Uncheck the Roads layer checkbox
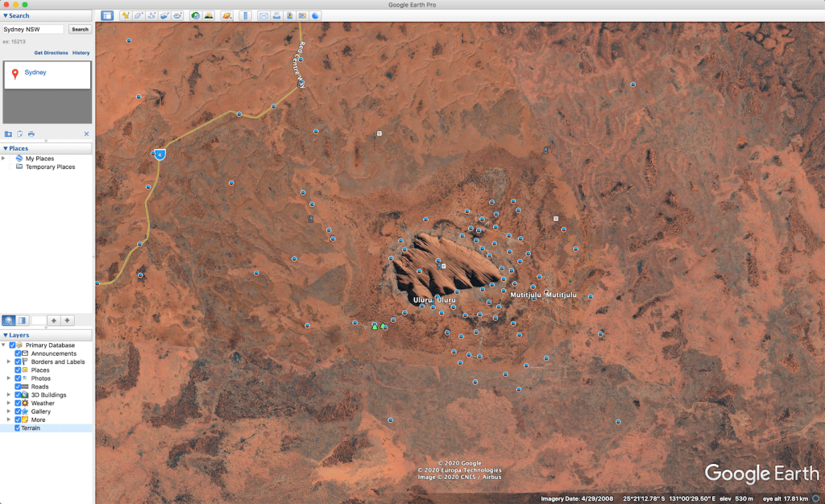This screenshot has height=504, width=825. point(18,386)
